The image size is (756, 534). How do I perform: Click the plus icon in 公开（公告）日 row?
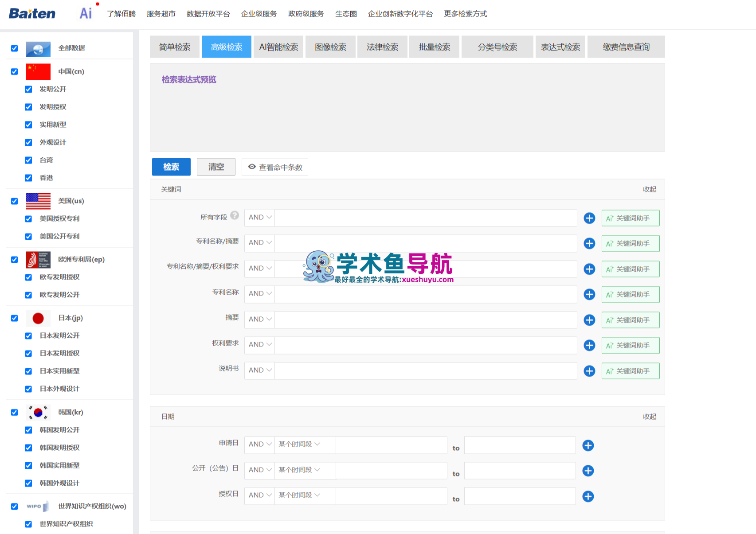(588, 471)
